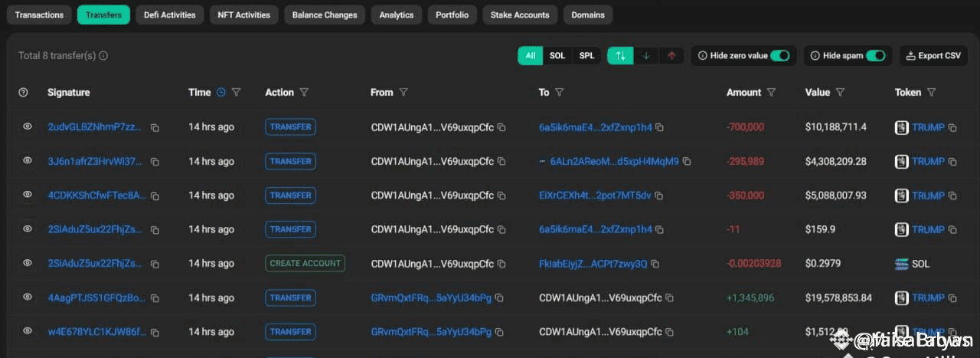Viewport: 980px width, 358px height.
Task: Open address FkiabEiyjZ...ACPt7zwy3Q
Action: (x=593, y=263)
